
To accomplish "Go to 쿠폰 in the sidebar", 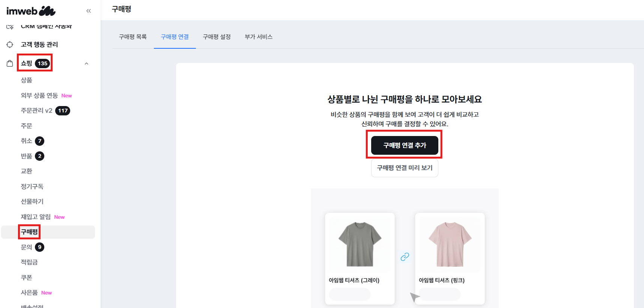I will pos(26,278).
